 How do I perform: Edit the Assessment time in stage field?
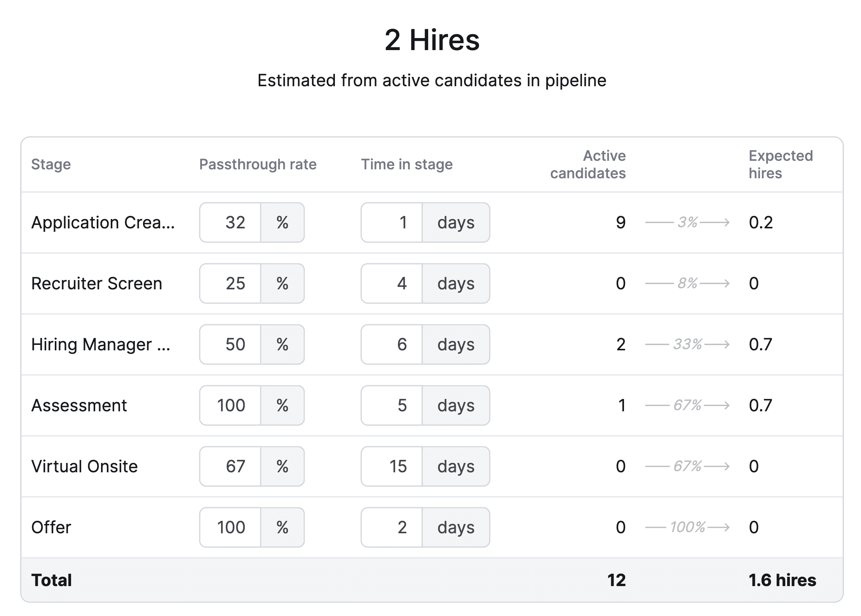391,405
